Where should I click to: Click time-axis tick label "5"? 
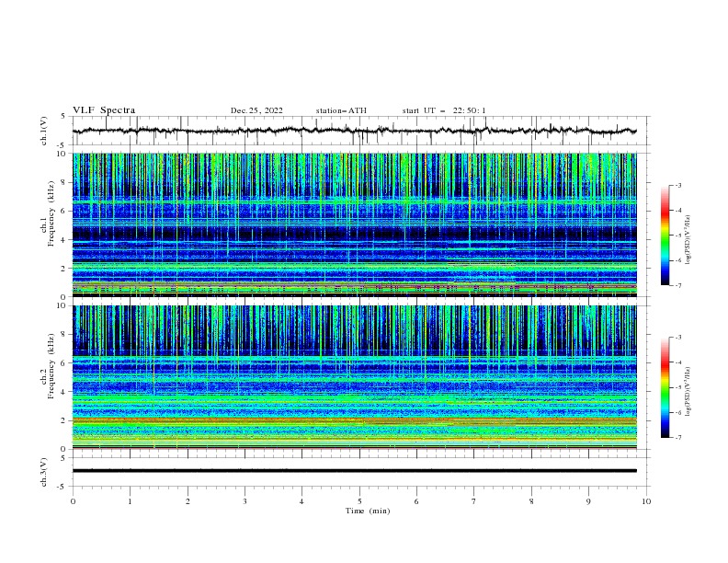click(x=359, y=501)
